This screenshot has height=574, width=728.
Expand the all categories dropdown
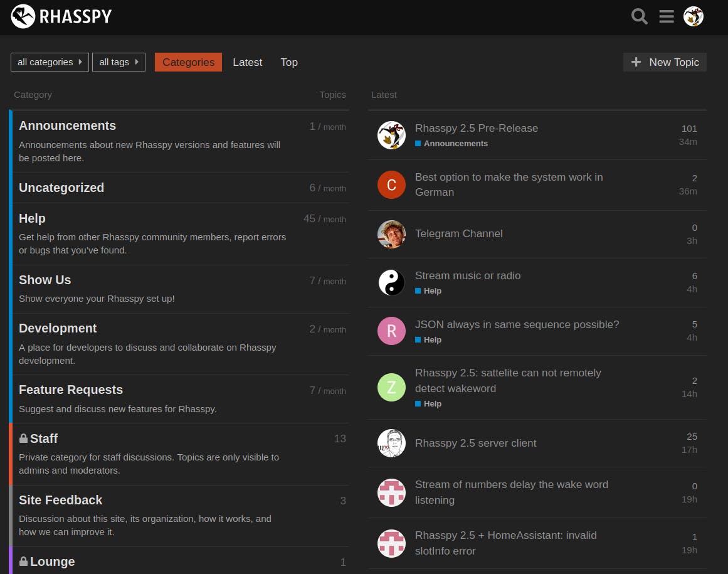tap(50, 61)
